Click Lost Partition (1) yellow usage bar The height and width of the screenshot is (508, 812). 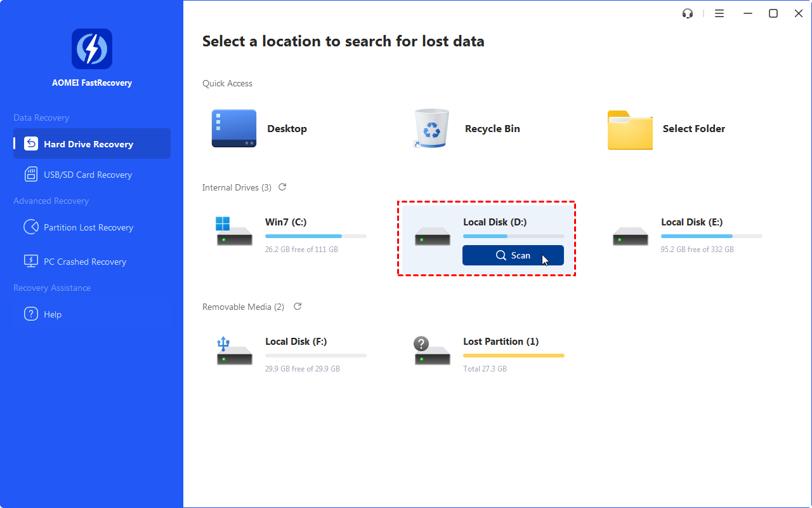(x=514, y=356)
